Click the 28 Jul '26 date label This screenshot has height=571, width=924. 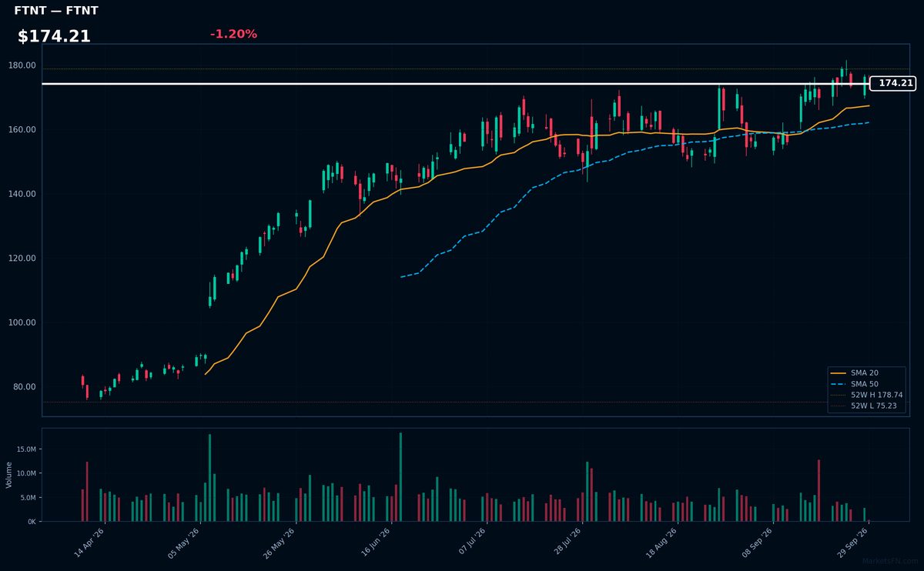click(x=567, y=542)
